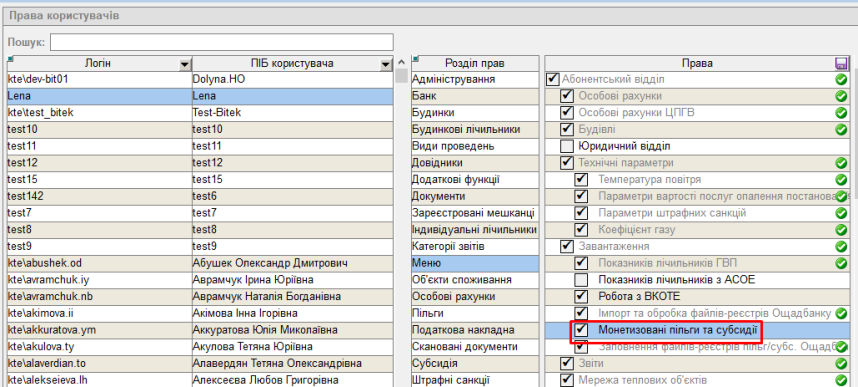Sort by the ПІБ користувача column header
Image resolution: width=858 pixels, height=387 pixels.
click(293, 63)
